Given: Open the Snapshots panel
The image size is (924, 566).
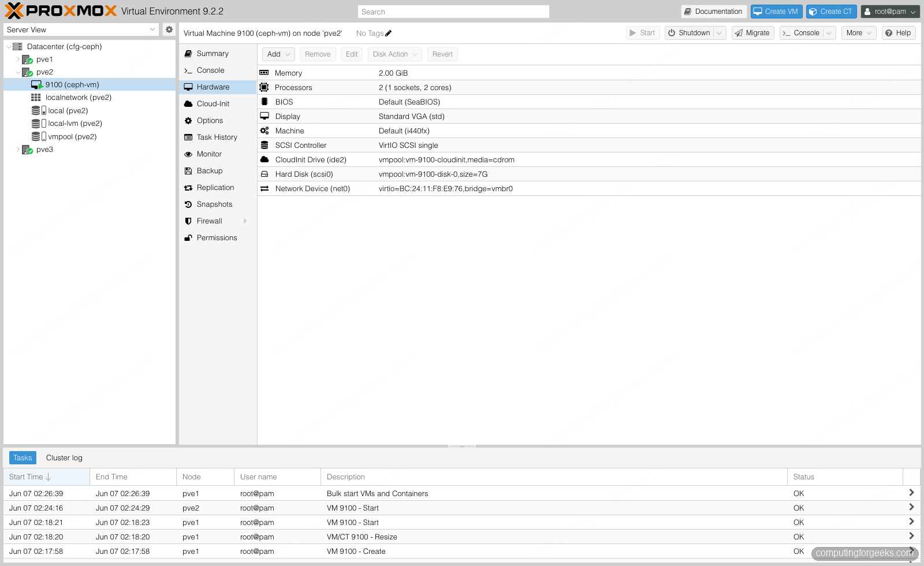Looking at the screenshot, I should [x=218, y=204].
